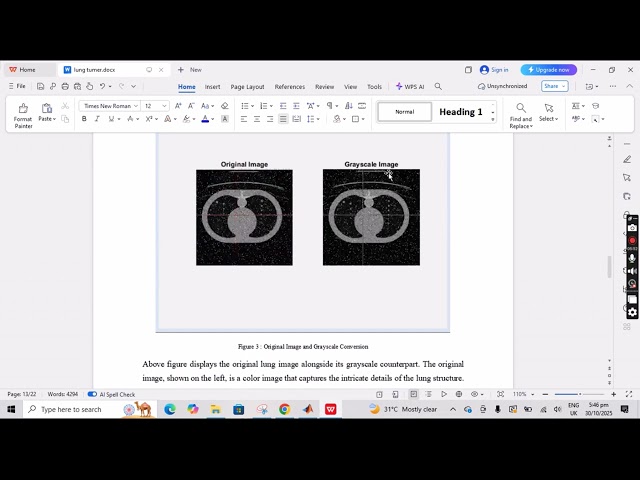Open the Home ribbon tab

tap(187, 87)
